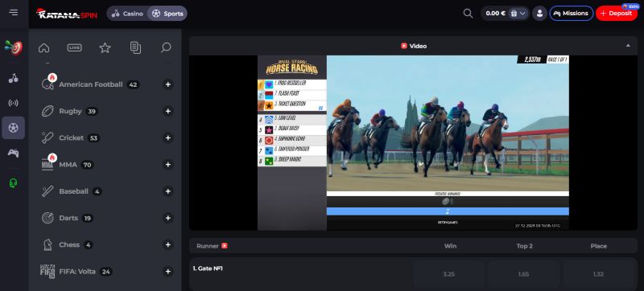The width and height of the screenshot is (644, 291).
Task: Expand FIFA: Volta with plus button
Action: coord(167,272)
